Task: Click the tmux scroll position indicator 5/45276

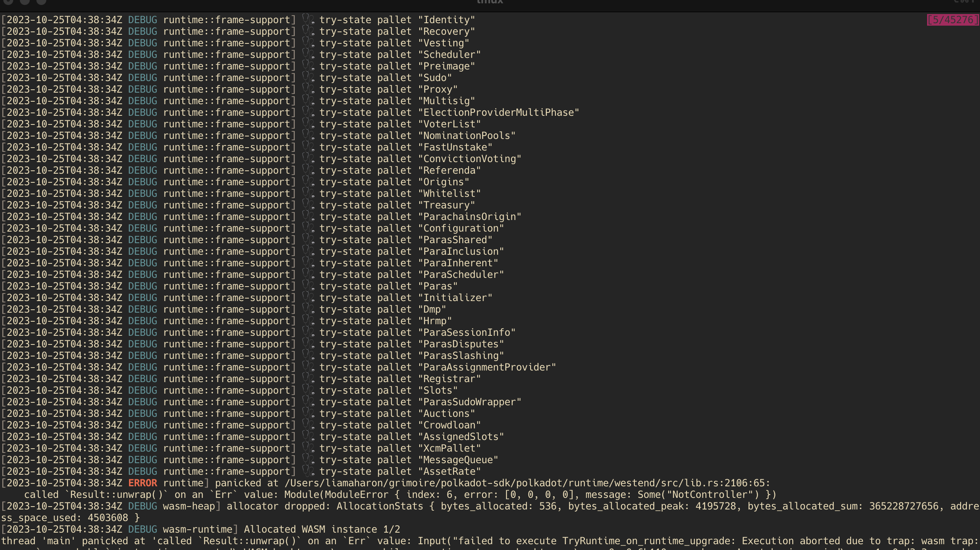Action: (953, 20)
